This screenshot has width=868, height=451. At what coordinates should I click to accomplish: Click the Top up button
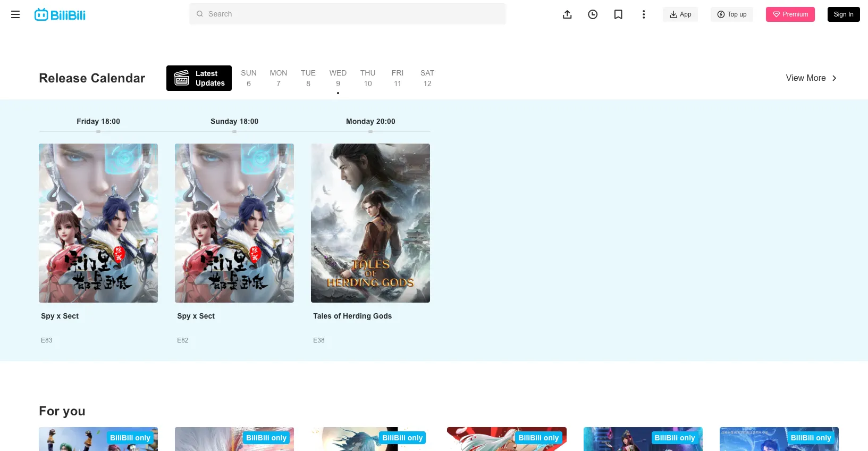pos(732,14)
